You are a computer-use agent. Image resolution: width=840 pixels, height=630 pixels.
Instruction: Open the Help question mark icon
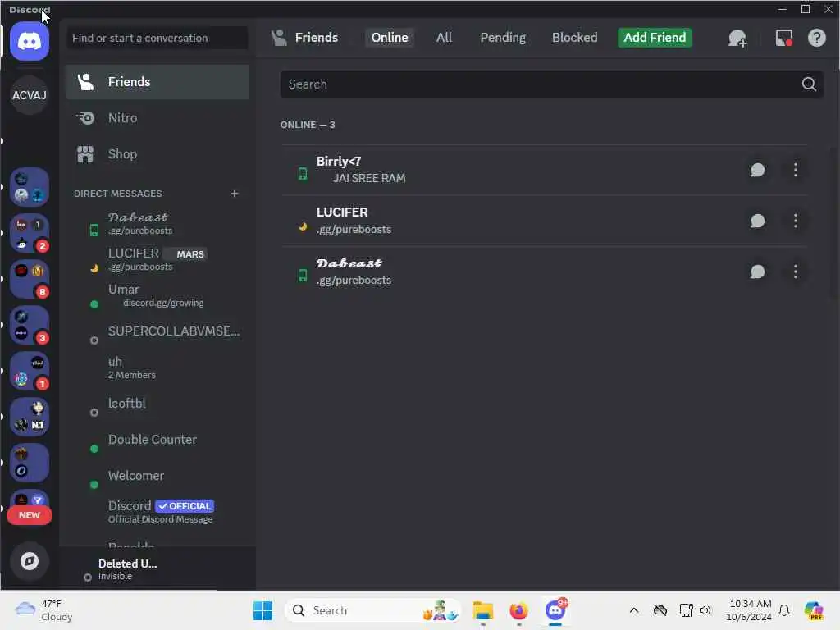(816, 38)
